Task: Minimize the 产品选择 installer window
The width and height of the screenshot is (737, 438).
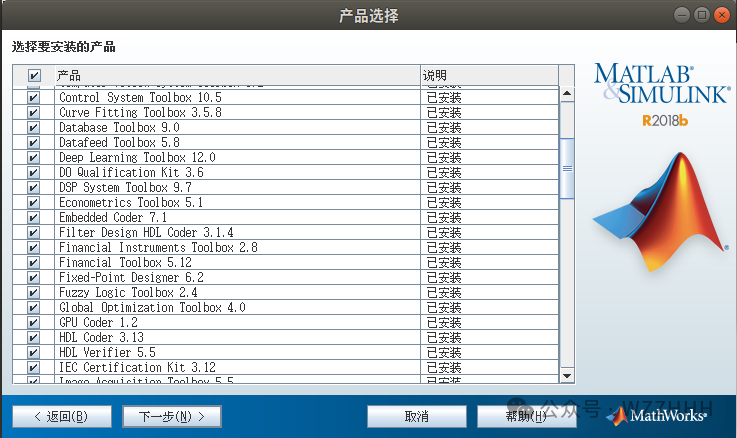Action: 682,15
